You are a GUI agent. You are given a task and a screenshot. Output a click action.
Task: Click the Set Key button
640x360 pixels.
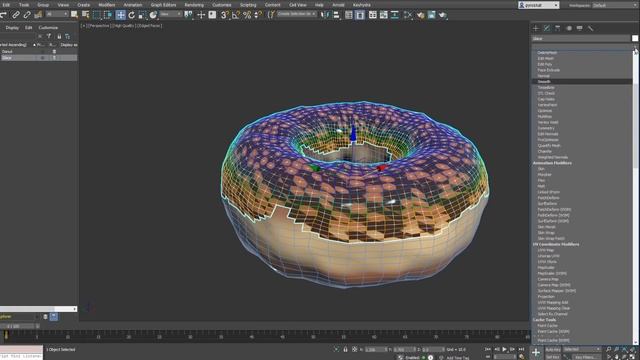coord(553,357)
